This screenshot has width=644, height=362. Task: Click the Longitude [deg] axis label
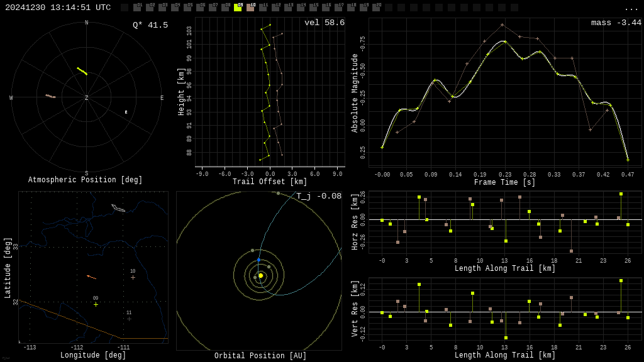pyautogui.click(x=93, y=355)
